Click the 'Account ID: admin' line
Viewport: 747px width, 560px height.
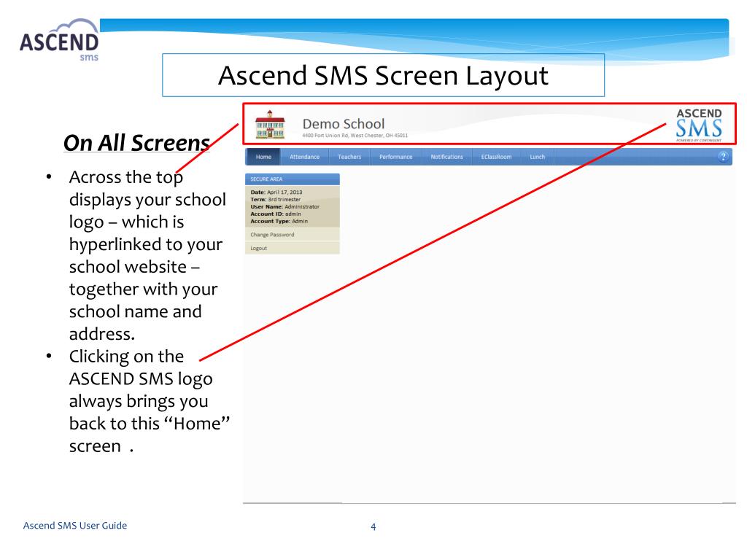click(275, 214)
